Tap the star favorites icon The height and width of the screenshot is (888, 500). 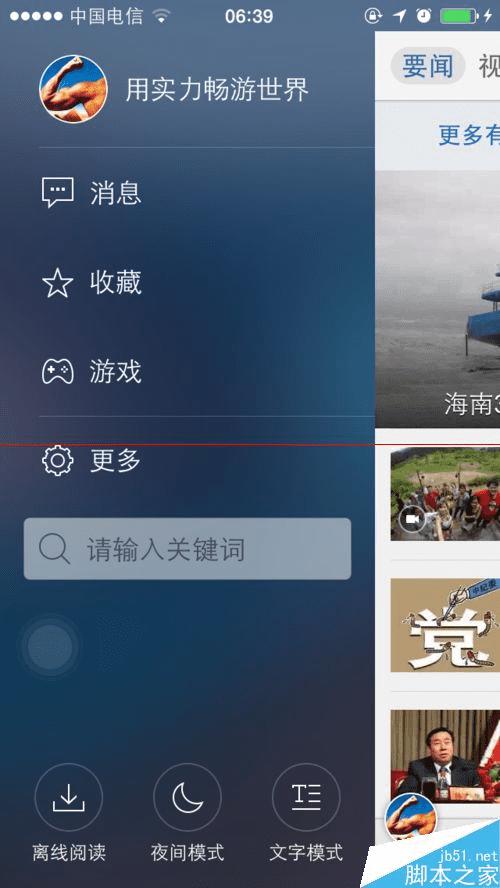[x=57, y=283]
